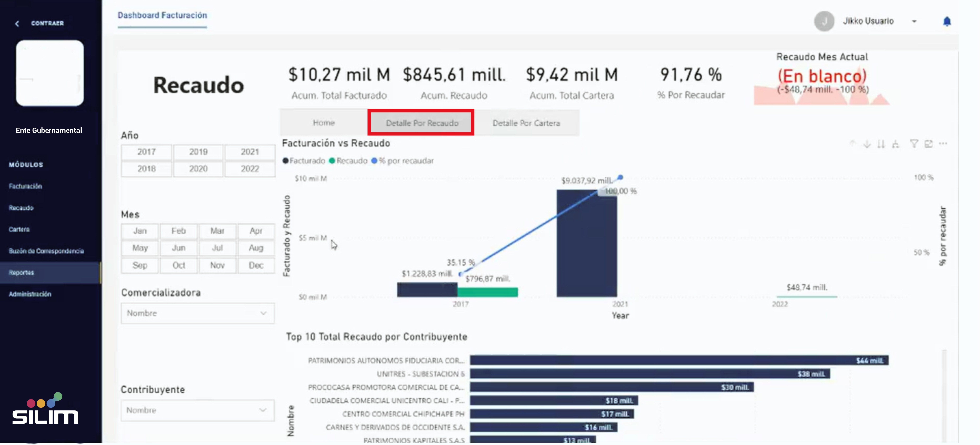Click the Recaudo legend green swatch
Viewport: 980px width, 445px height.
(x=332, y=161)
